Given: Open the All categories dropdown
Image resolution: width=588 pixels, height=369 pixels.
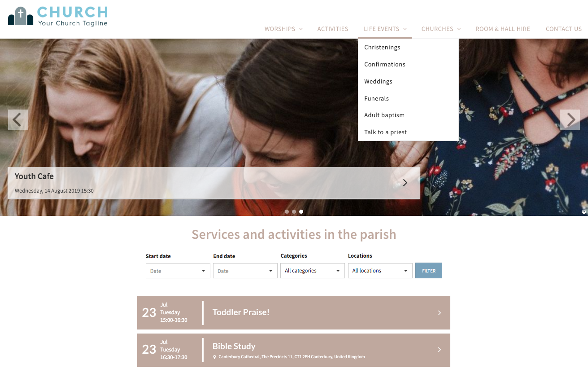Looking at the screenshot, I should tap(313, 271).
